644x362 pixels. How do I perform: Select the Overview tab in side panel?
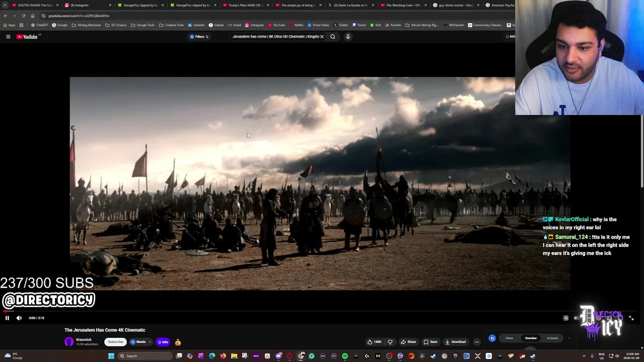(x=531, y=338)
